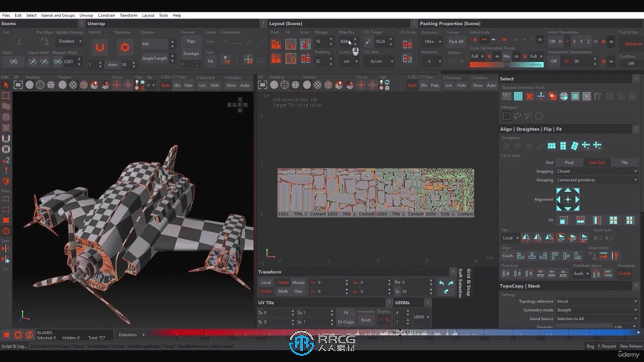Click the 3D viewport frame-all icon
Viewport: 644px width, 362px height.
[x=18, y=85]
